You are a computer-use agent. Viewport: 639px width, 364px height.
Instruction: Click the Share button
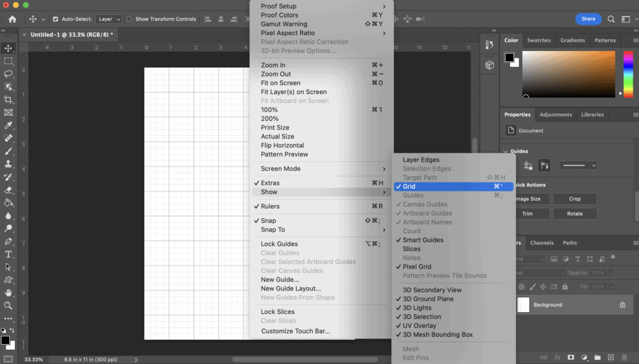[588, 19]
